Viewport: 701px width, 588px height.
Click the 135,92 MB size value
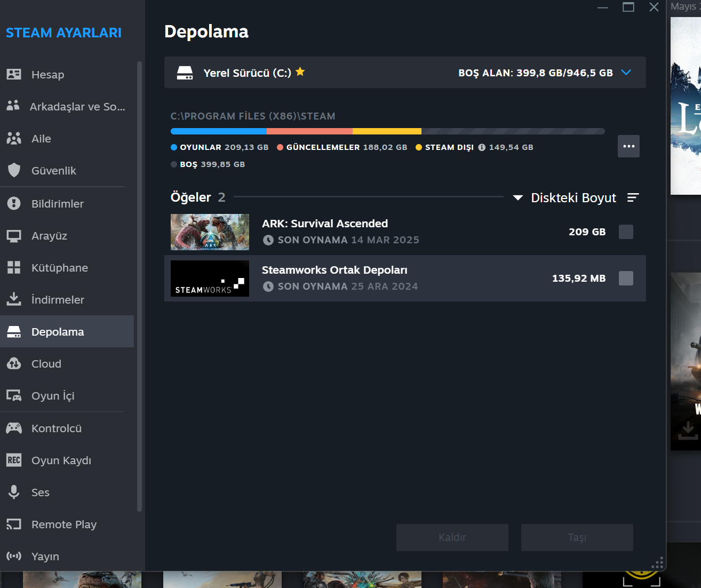[x=579, y=279]
